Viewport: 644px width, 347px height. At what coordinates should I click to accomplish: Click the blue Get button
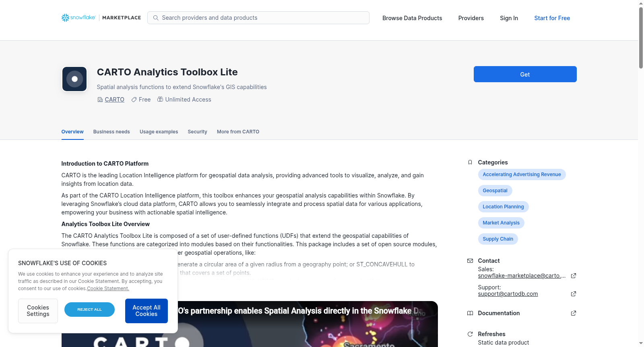[525, 74]
